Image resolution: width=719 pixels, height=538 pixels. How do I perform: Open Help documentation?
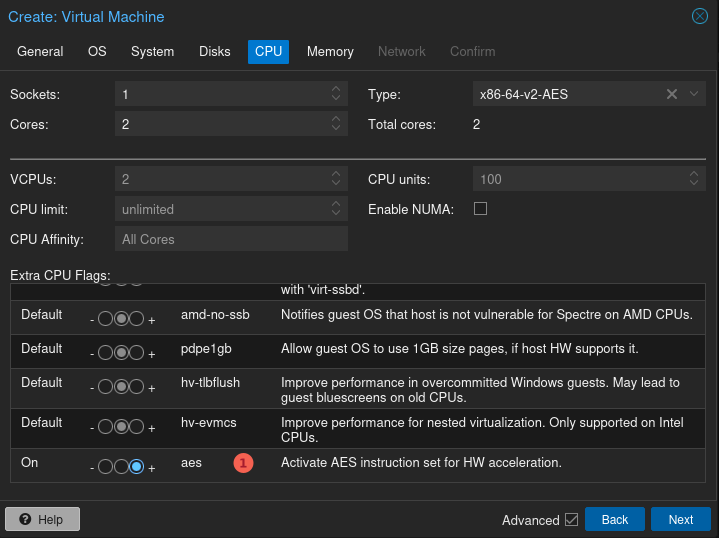[42, 520]
